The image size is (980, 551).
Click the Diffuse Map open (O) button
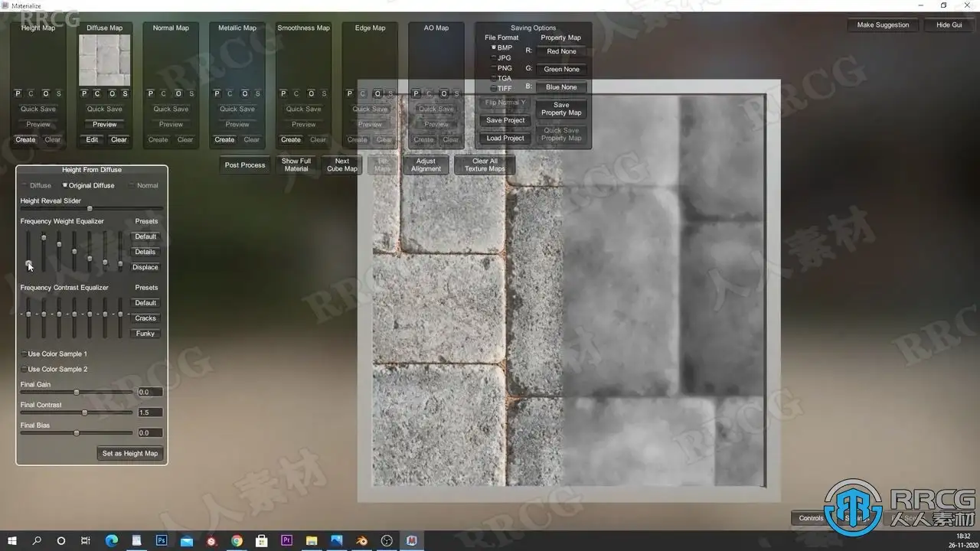[112, 94]
